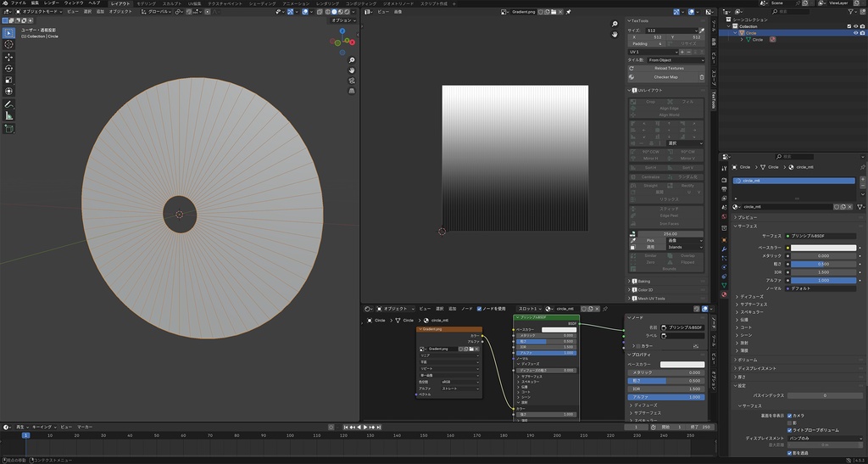The image size is (868, 464).
Task: Select circle_mtl material slot in list
Action: (793, 181)
